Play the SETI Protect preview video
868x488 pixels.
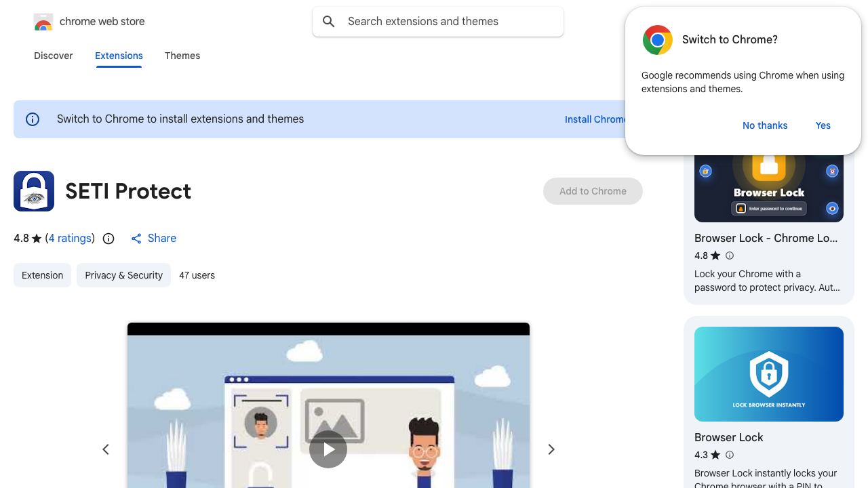[328, 449]
